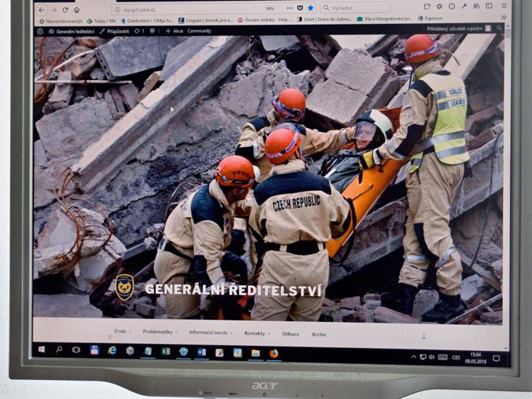Reload the page with the refresh icon

tap(65, 10)
